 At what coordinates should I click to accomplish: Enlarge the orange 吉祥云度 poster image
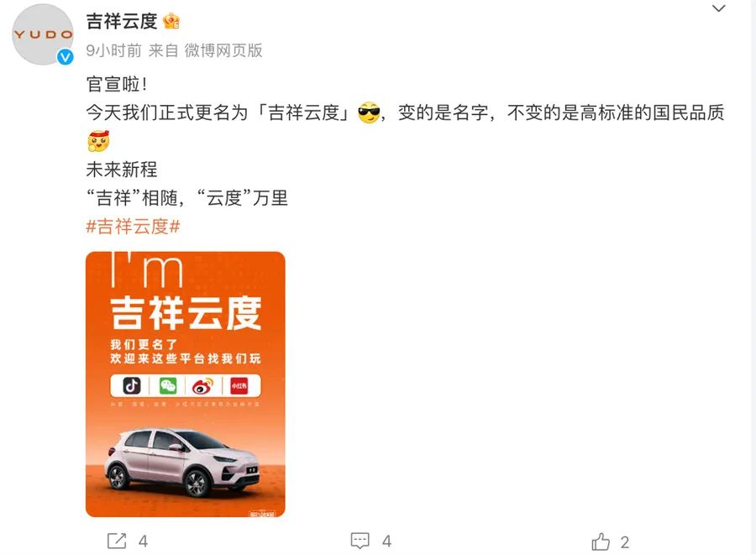tap(185, 384)
